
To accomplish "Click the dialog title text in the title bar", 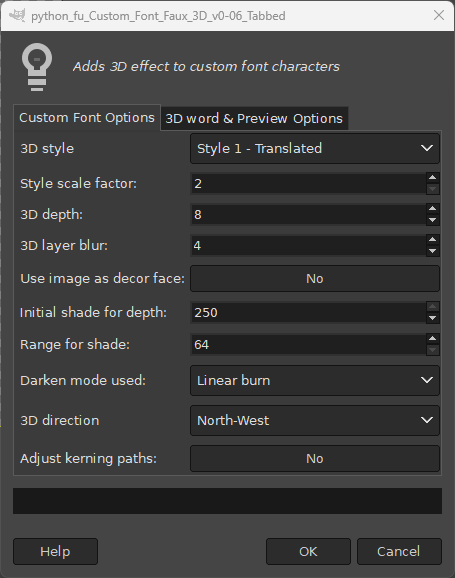I will pyautogui.click(x=158, y=16).
